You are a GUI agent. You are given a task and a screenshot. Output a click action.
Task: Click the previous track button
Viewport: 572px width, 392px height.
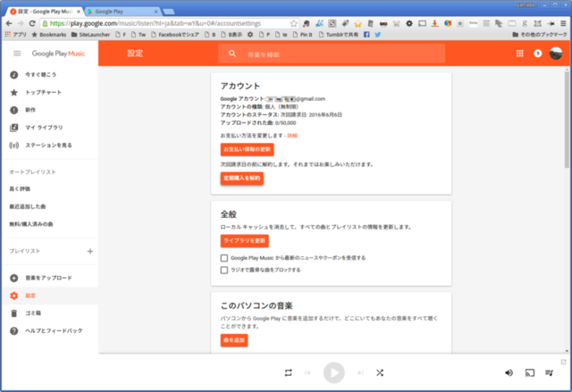click(307, 372)
